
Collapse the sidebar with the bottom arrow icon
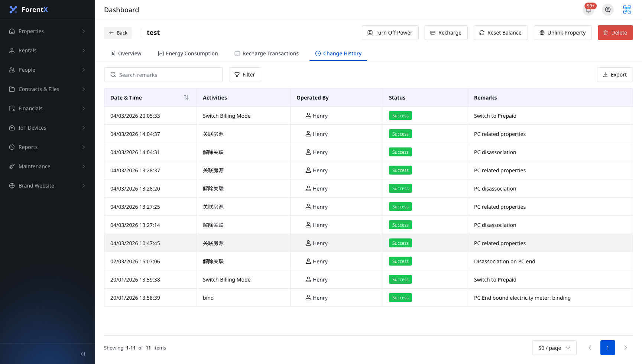click(83, 354)
